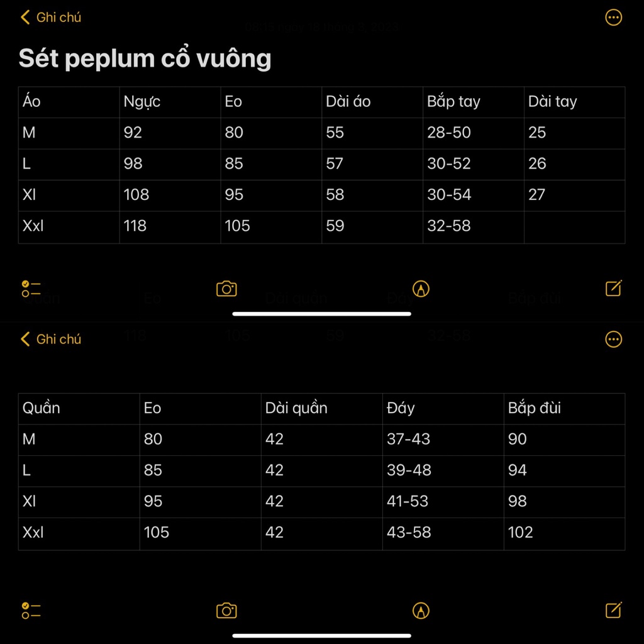Go back to Ghi chú above the note title
This screenshot has height=644, width=644.
[51, 18]
